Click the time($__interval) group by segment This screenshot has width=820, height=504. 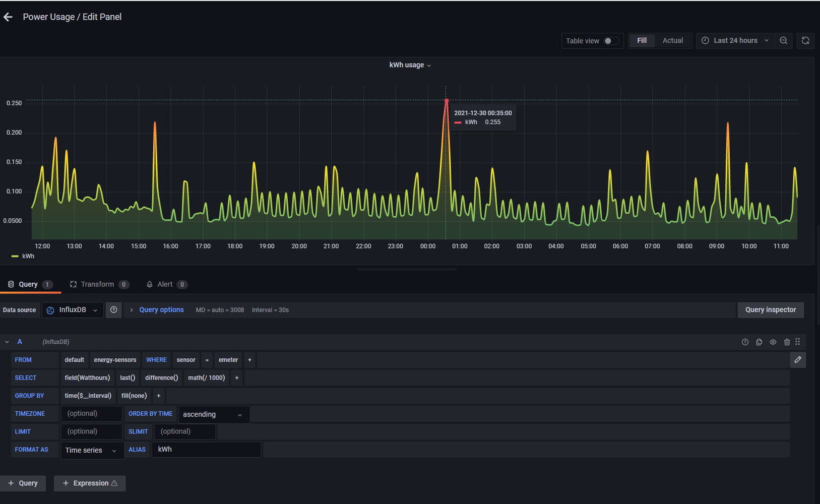88,396
